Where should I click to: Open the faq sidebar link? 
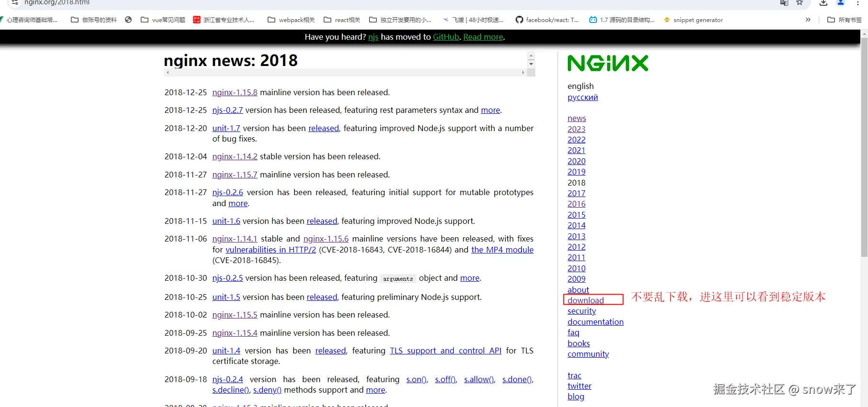(x=574, y=332)
